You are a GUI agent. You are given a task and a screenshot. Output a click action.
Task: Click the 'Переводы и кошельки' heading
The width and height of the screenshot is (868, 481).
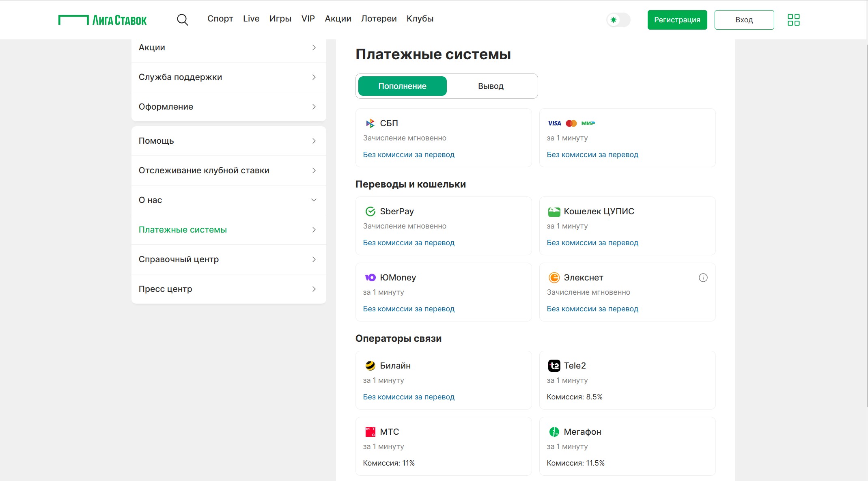click(x=410, y=184)
